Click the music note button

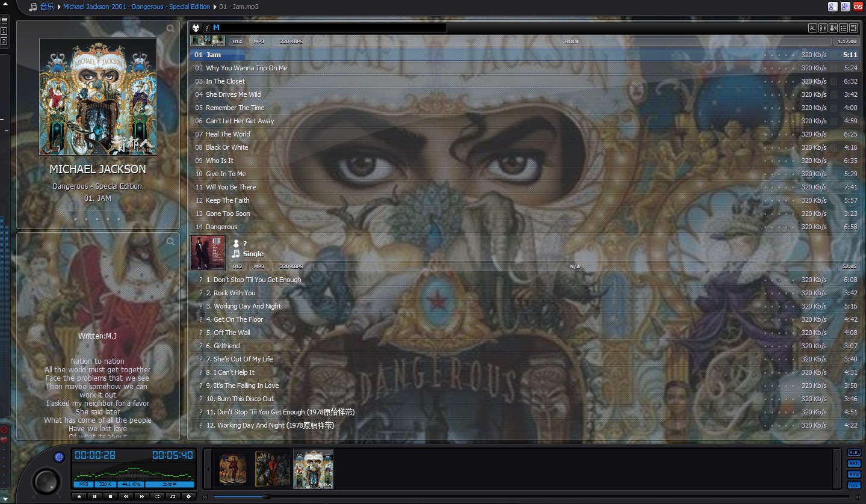tap(173, 497)
